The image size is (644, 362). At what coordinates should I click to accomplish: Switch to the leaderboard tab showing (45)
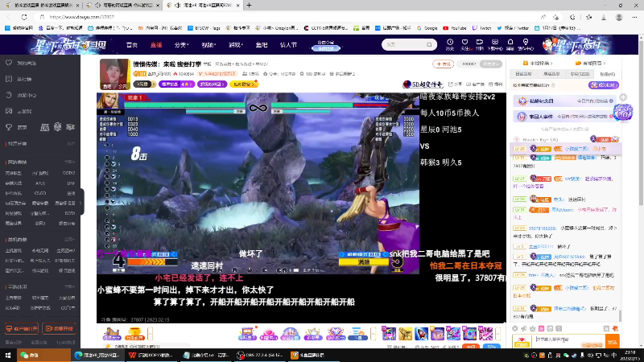[x=607, y=74]
